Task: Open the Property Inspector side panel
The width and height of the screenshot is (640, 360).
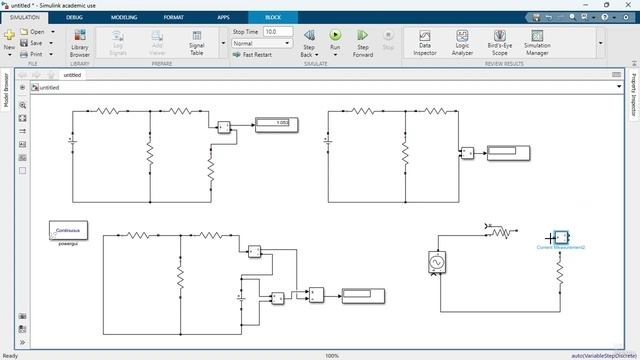Action: click(633, 95)
